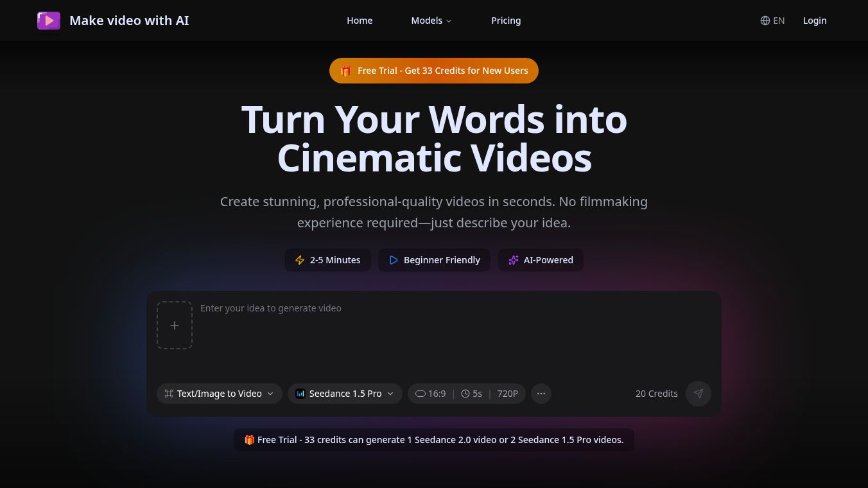Click the Beginner Friendly badge text

tap(442, 260)
